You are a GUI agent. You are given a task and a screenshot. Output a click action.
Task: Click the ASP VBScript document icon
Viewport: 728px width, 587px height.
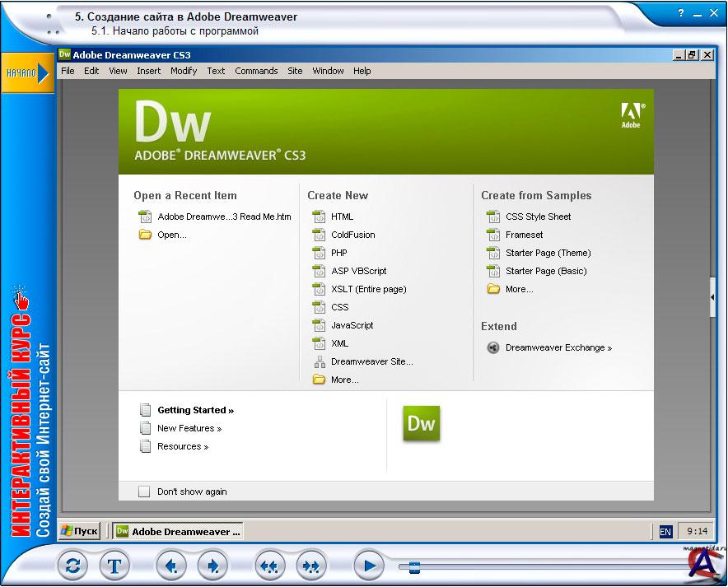point(319,271)
